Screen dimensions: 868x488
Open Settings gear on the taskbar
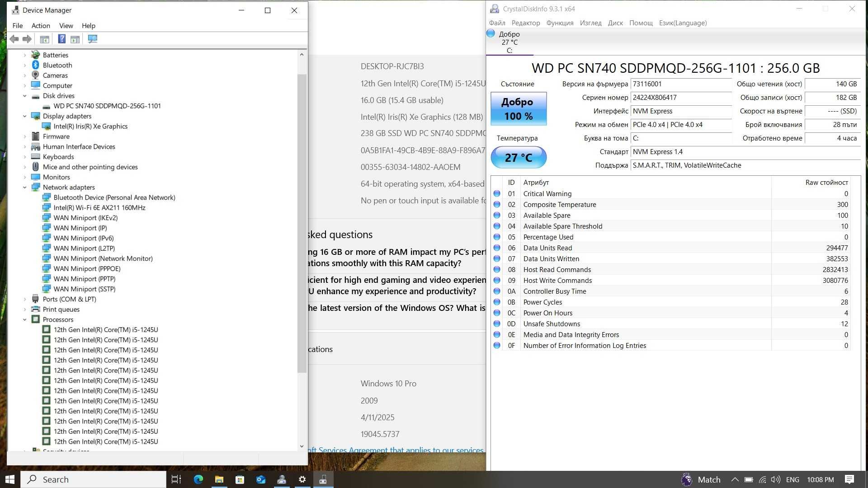(302, 479)
